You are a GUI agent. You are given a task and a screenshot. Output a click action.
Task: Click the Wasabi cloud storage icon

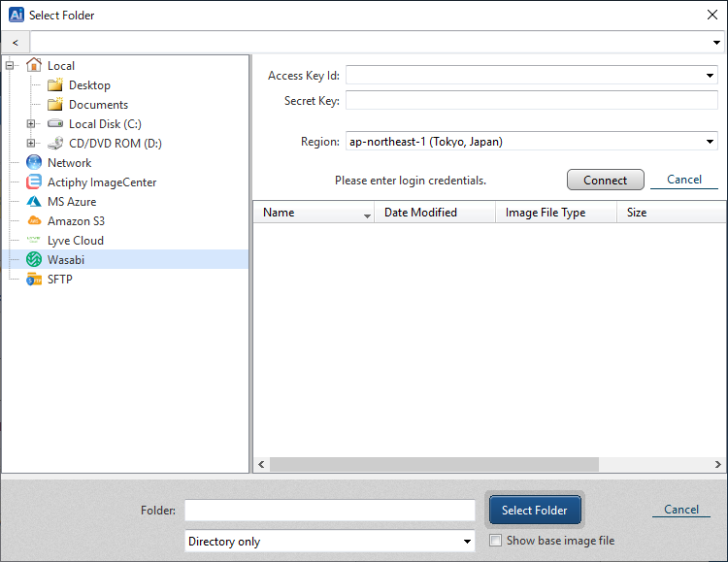(34, 259)
